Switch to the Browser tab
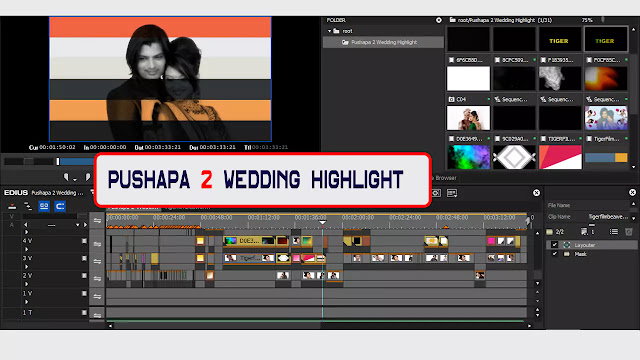The image size is (640, 360). click(x=446, y=178)
